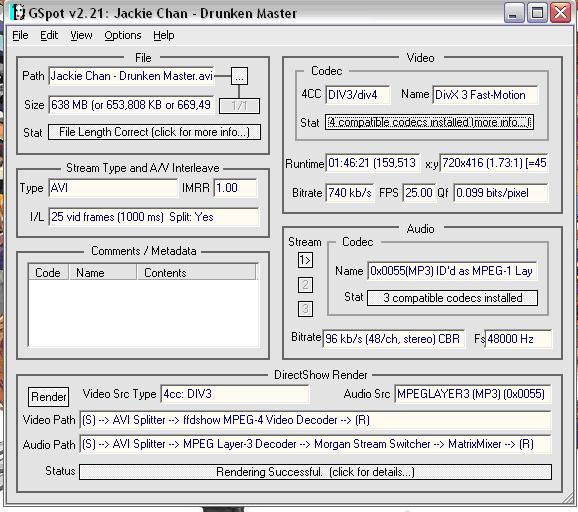
Task: Click codec Name field DivX 3 Fast-Motion
Action: pos(485,95)
